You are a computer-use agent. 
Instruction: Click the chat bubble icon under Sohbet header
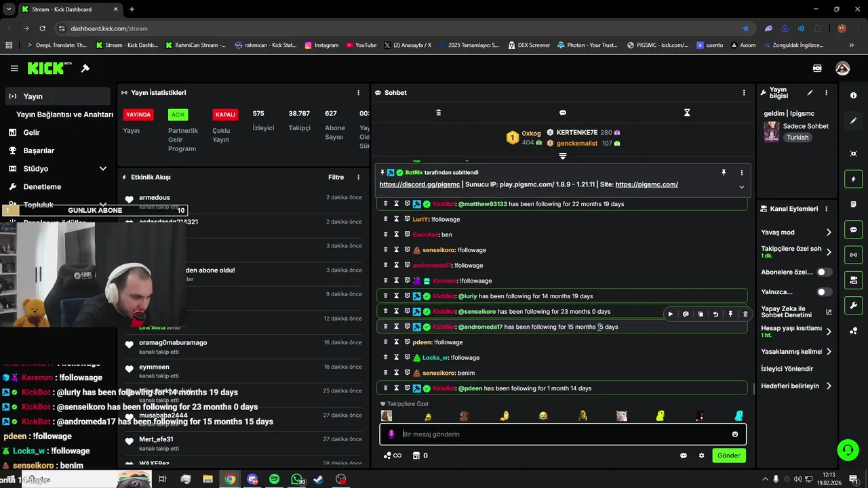click(x=563, y=113)
